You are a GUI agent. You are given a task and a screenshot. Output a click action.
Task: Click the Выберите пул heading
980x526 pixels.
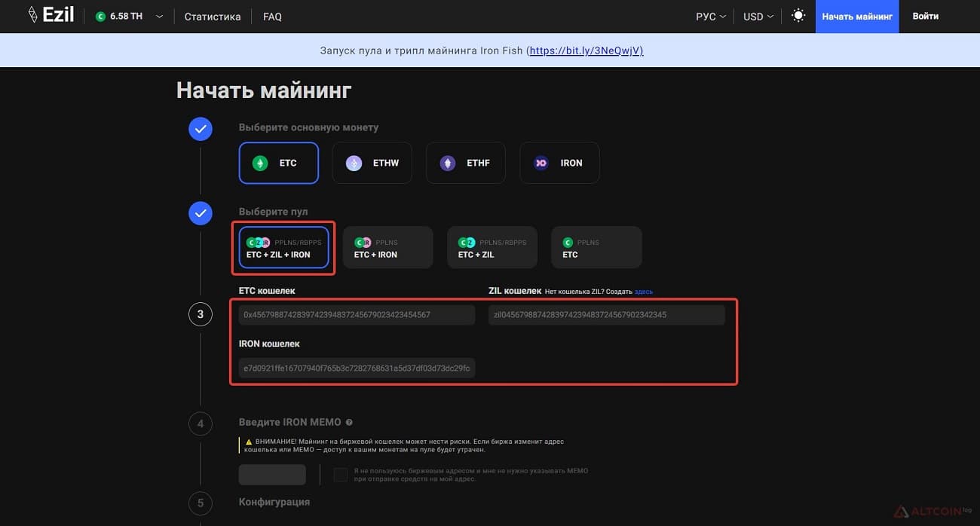click(274, 212)
